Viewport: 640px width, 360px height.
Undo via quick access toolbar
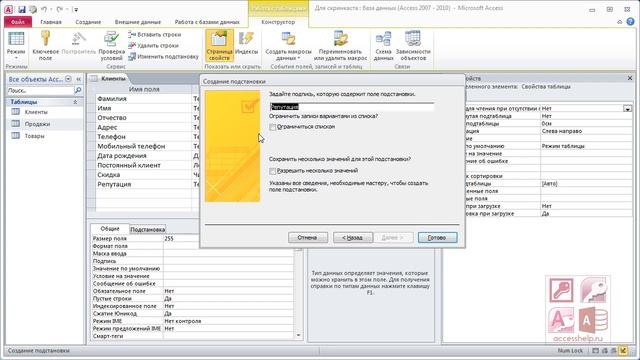[x=44, y=9]
